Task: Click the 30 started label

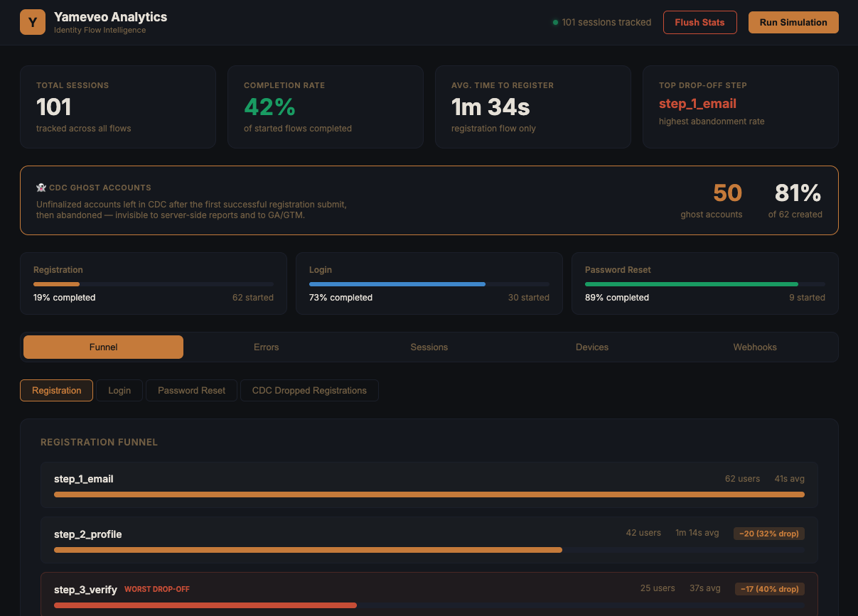Action: tap(529, 298)
